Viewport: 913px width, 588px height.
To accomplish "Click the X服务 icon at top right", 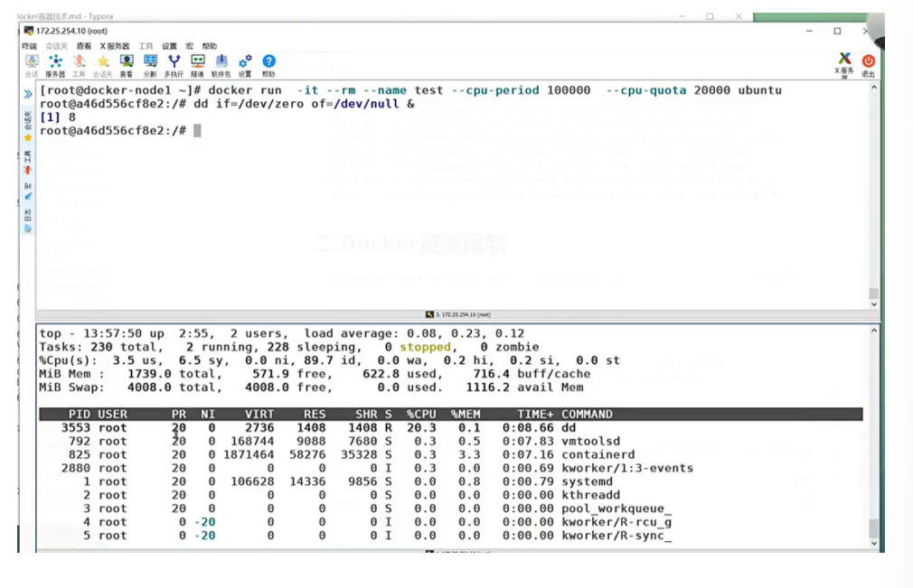I will point(844,65).
